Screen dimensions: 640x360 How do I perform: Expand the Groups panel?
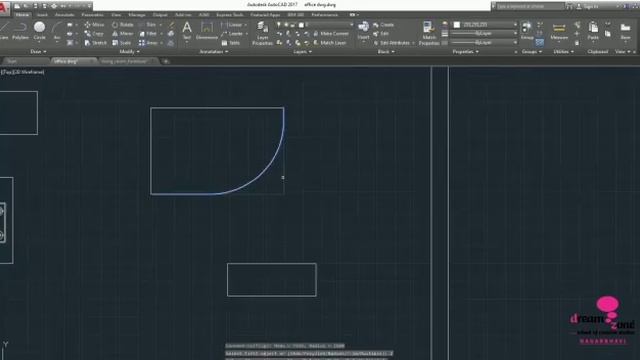pos(532,52)
